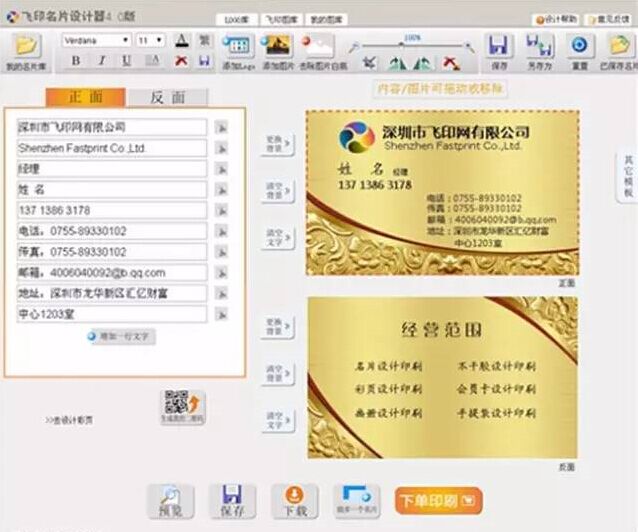Click remove icon beside 137 1386 3178 field

coord(221,210)
